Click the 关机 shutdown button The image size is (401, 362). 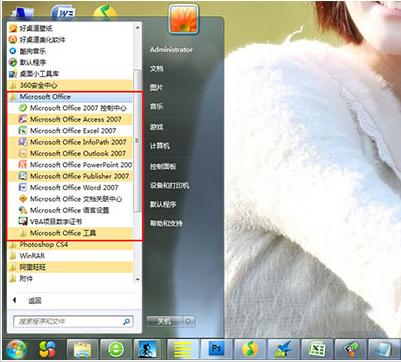pos(165,321)
